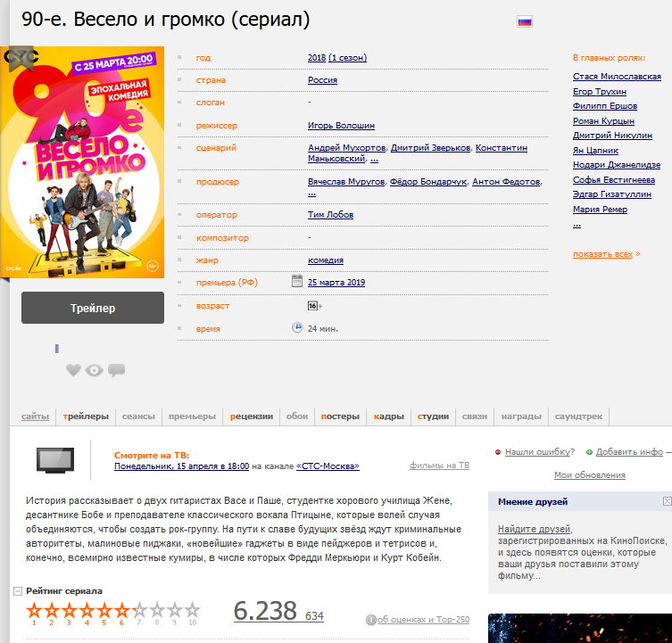Collapse the Рейтинг сериала section
The height and width of the screenshot is (643, 672).
[18, 591]
